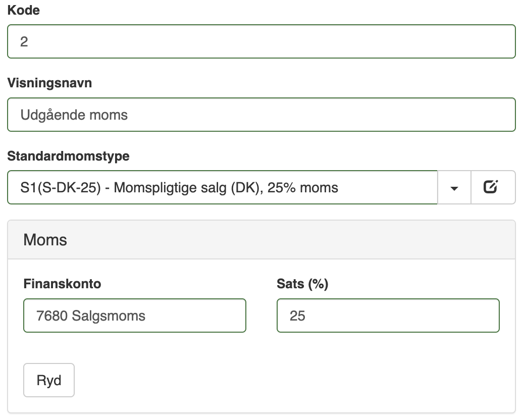
Task: Click the 'Udgående moms' name text
Action: coord(74,115)
